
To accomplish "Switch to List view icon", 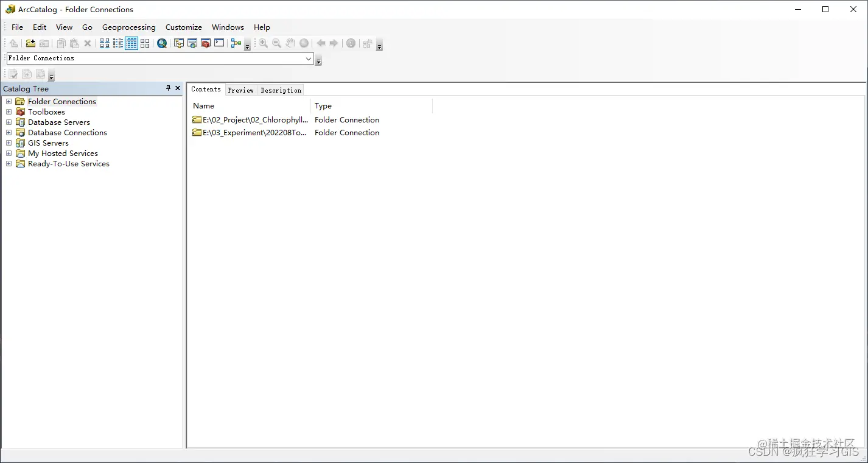I will coord(118,43).
